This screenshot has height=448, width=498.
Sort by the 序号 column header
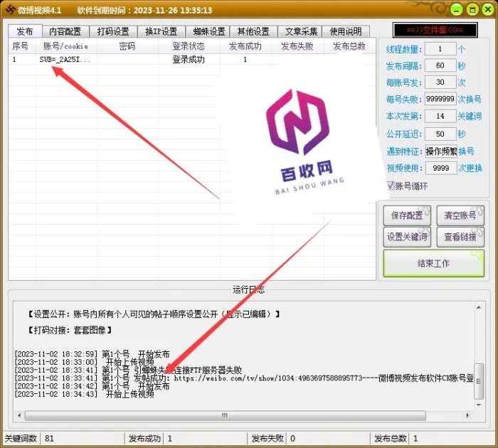[x=21, y=46]
